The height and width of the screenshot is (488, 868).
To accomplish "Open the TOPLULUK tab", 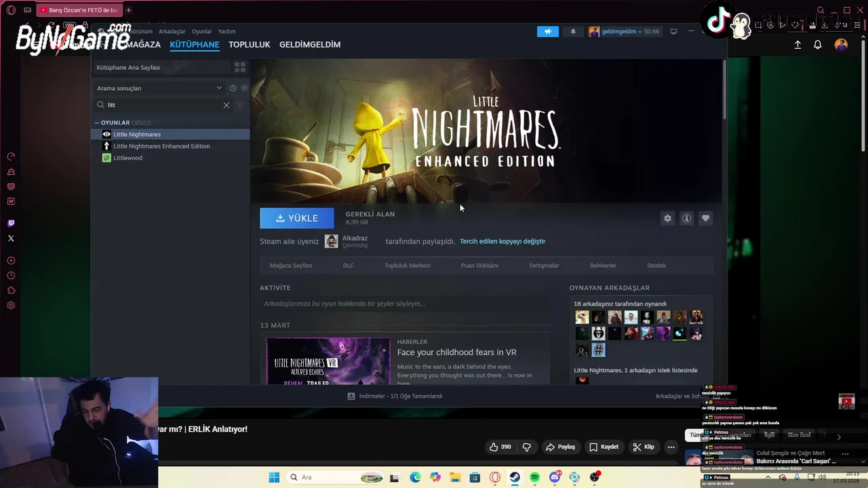I will 249,45.
